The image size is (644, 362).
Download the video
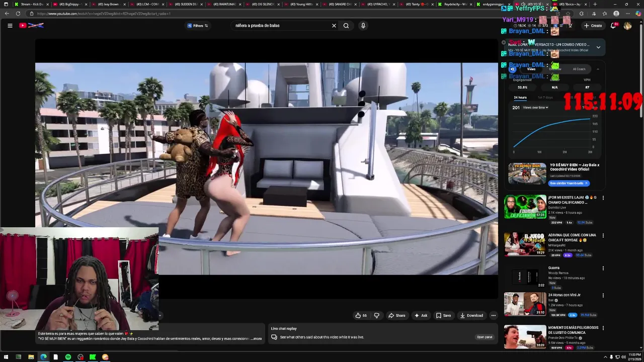click(x=471, y=315)
